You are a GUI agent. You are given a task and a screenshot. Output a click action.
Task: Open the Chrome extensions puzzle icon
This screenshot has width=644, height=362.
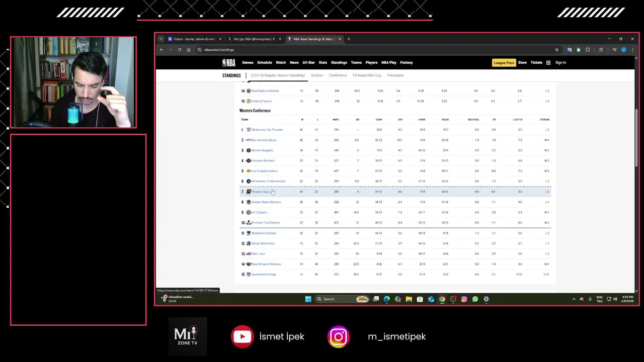click(587, 50)
